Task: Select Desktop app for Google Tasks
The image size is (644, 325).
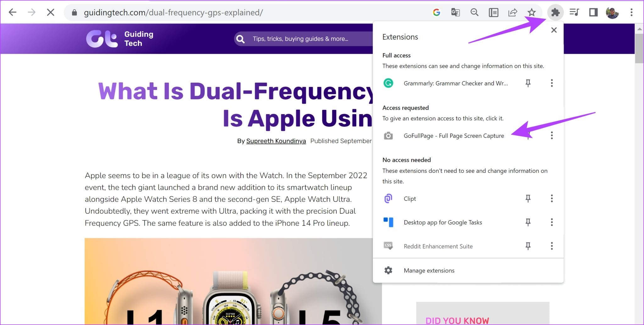Action: tap(443, 223)
